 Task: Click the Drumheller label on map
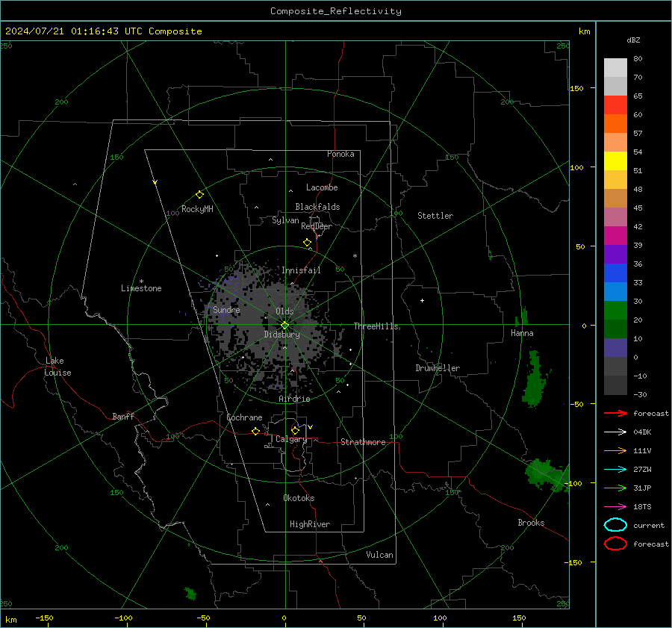click(438, 368)
